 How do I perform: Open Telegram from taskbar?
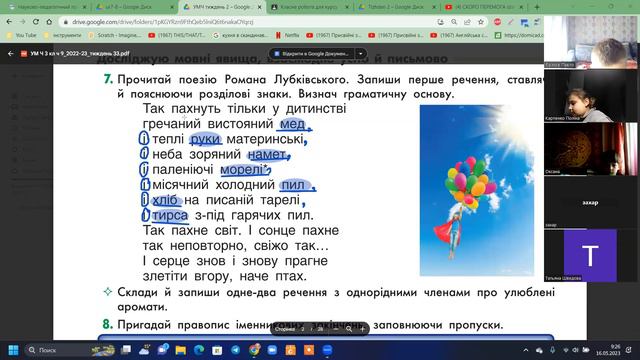coord(236,350)
